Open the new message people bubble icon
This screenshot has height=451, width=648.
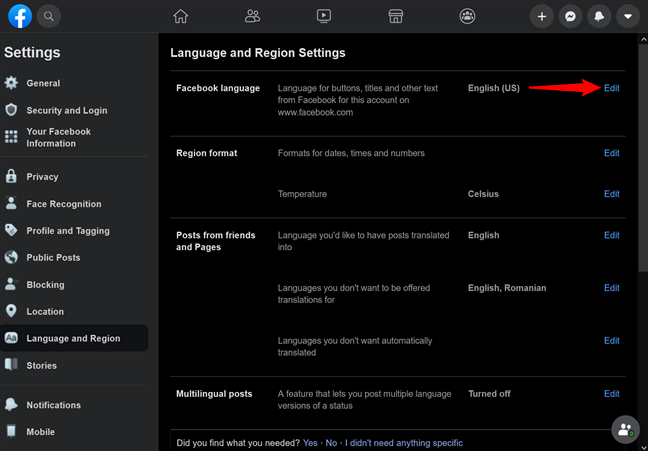click(x=625, y=430)
